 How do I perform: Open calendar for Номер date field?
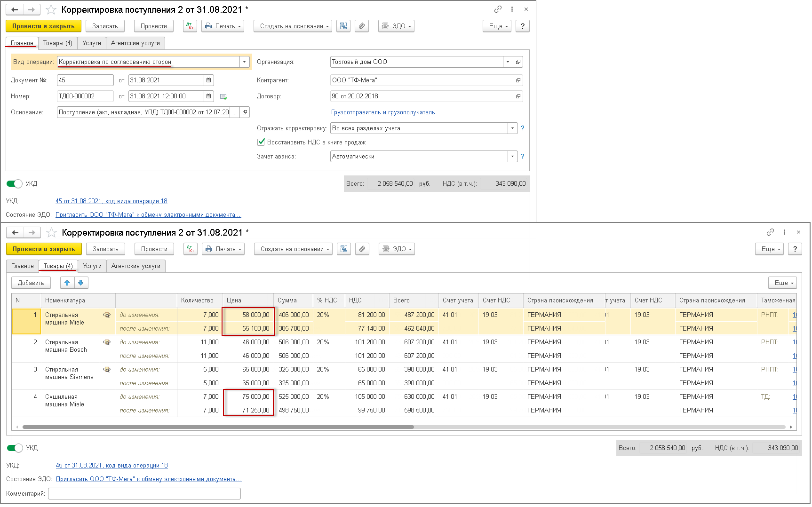pos(209,96)
